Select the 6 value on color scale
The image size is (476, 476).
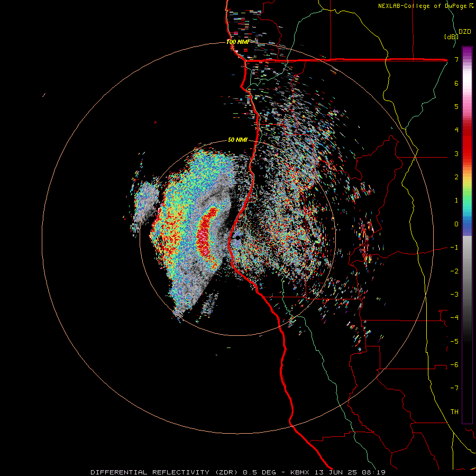(456, 83)
